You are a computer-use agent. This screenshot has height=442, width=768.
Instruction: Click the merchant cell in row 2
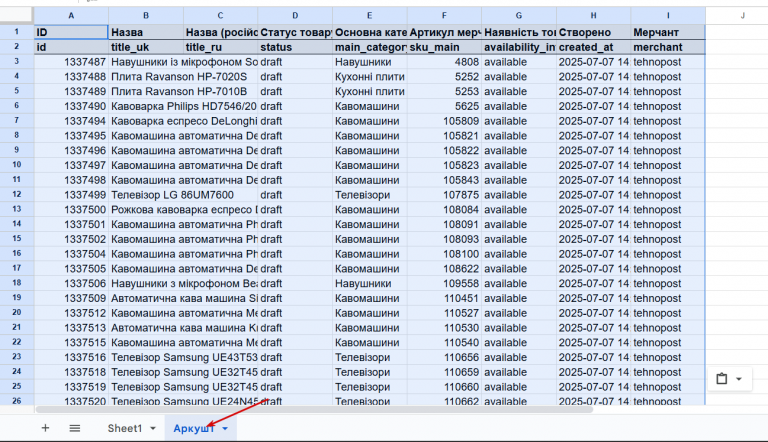(668, 47)
